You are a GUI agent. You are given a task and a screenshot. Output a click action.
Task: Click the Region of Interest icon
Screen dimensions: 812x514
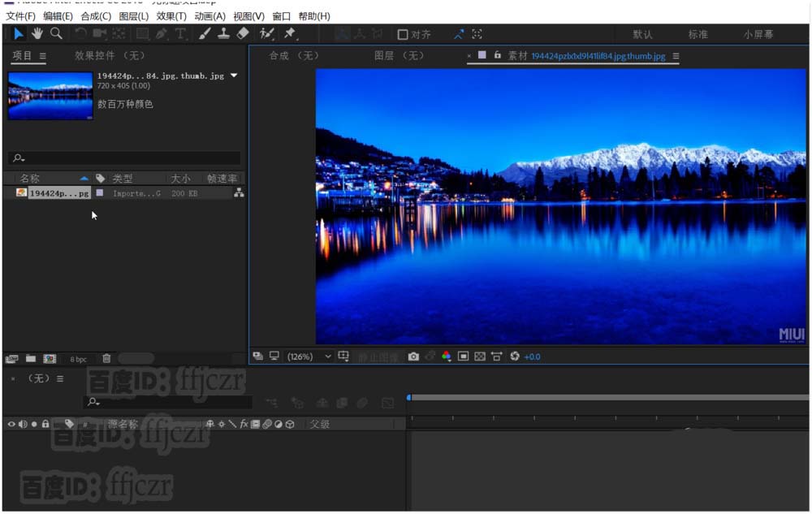tap(463, 356)
